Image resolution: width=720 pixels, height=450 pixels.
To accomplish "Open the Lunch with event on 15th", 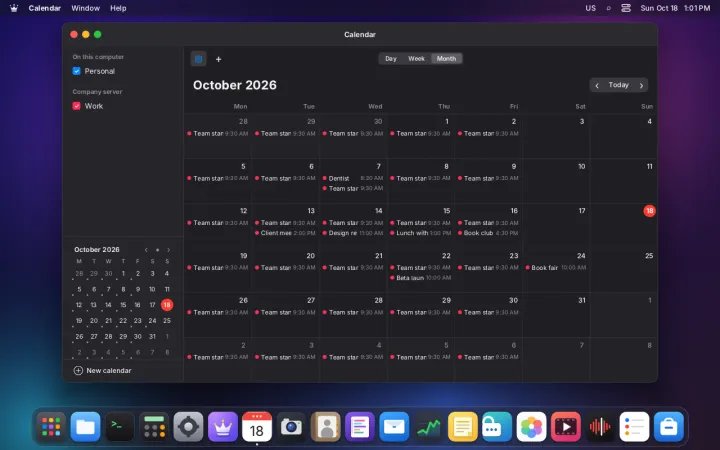I will (421, 233).
